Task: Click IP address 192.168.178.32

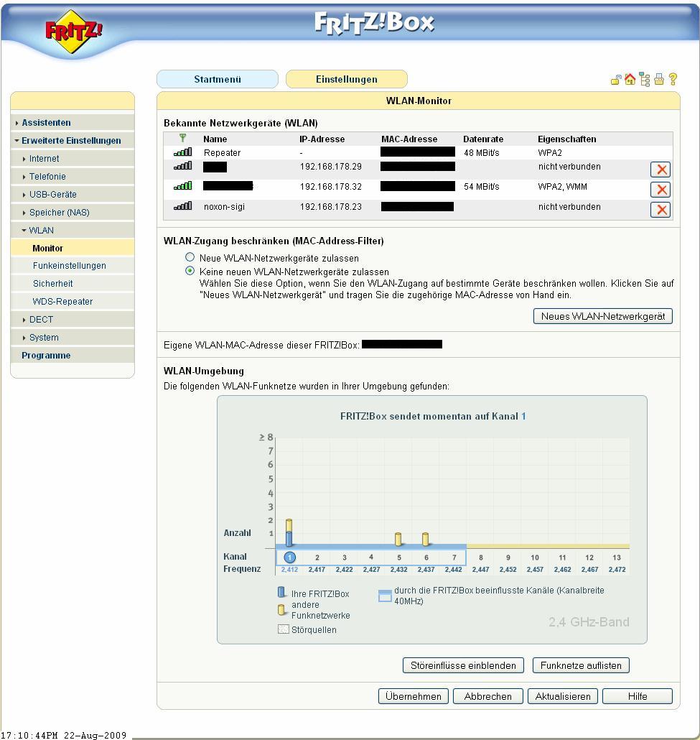Action: [x=331, y=187]
